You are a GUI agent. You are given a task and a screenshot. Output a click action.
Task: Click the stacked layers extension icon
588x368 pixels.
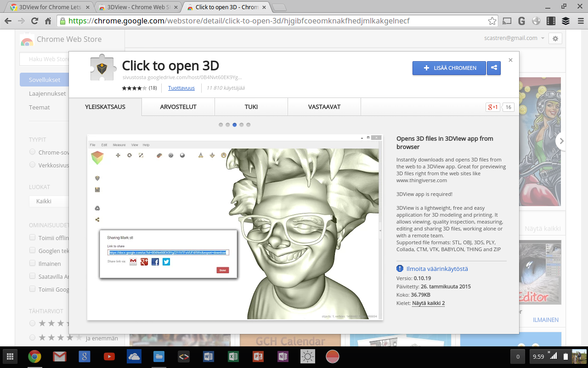[565, 21]
